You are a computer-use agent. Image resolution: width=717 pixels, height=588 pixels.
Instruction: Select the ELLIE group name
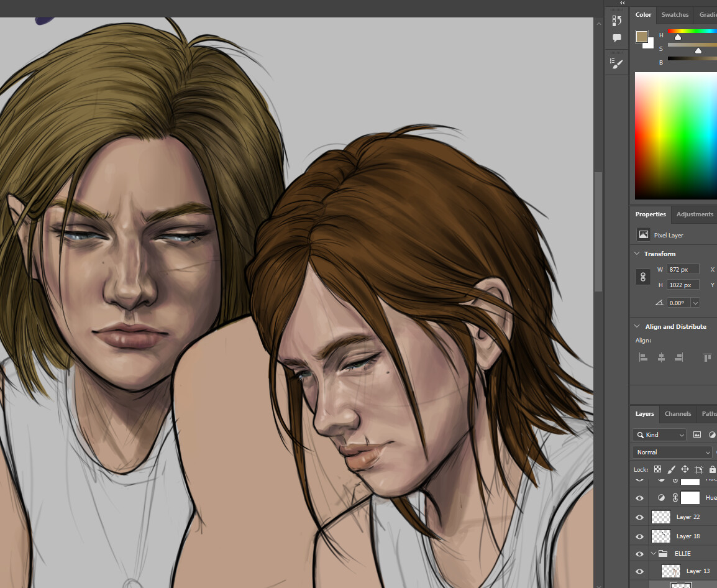coord(683,554)
